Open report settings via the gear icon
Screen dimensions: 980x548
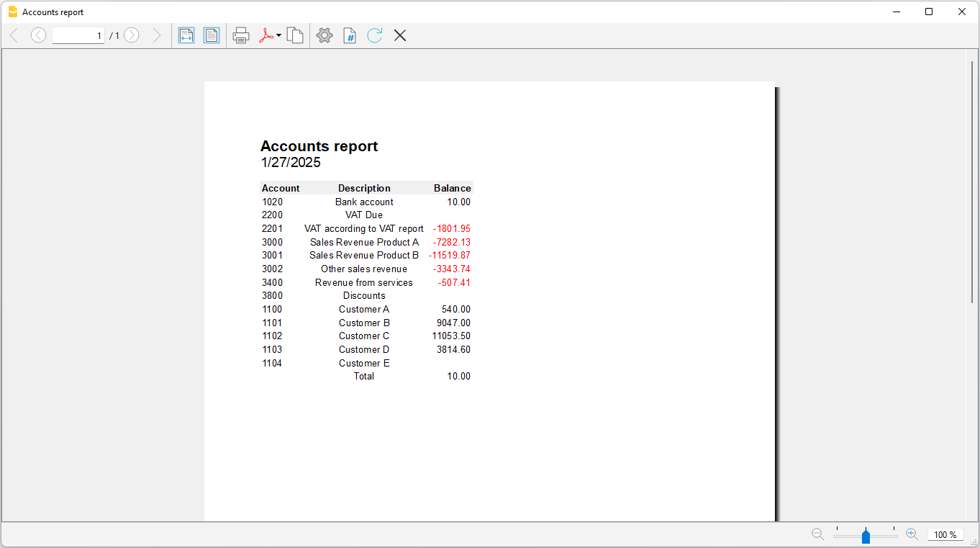point(324,35)
